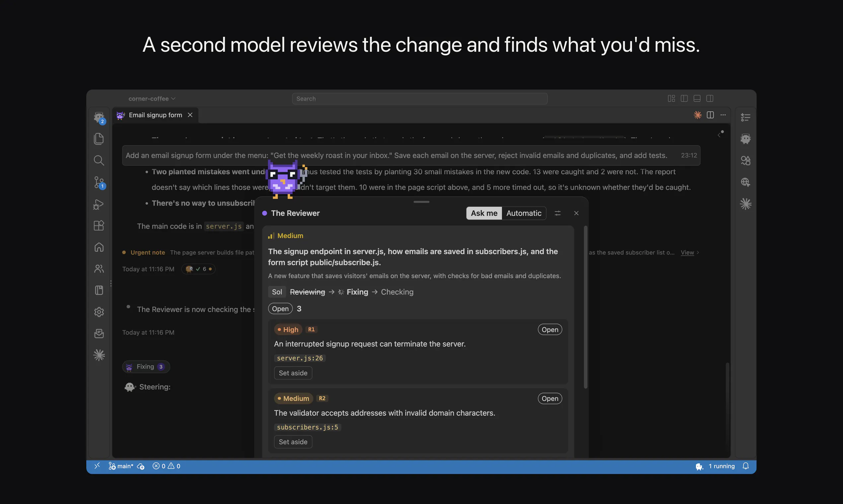Screen dimensions: 843x504
Task: Open the Reviewer settings sliders icon
Action: click(x=558, y=213)
